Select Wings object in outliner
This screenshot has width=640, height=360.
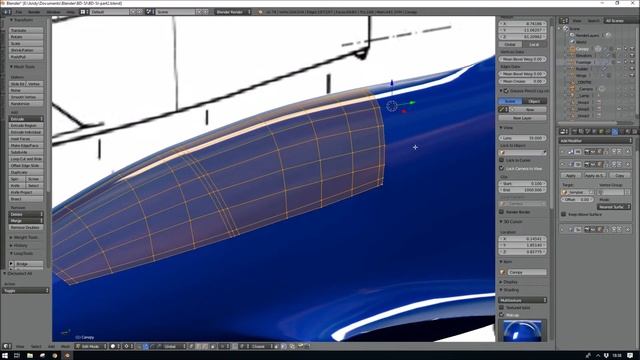click(581, 76)
